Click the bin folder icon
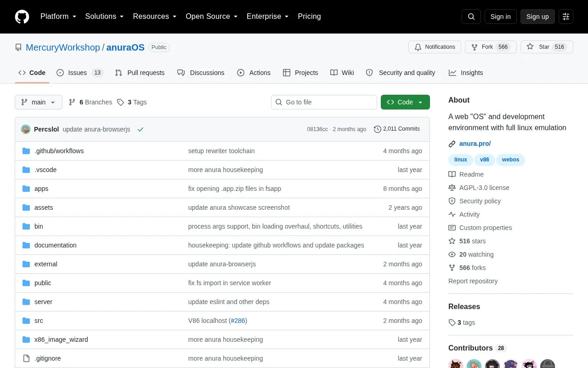This screenshot has width=588, height=368. pyautogui.click(x=26, y=226)
